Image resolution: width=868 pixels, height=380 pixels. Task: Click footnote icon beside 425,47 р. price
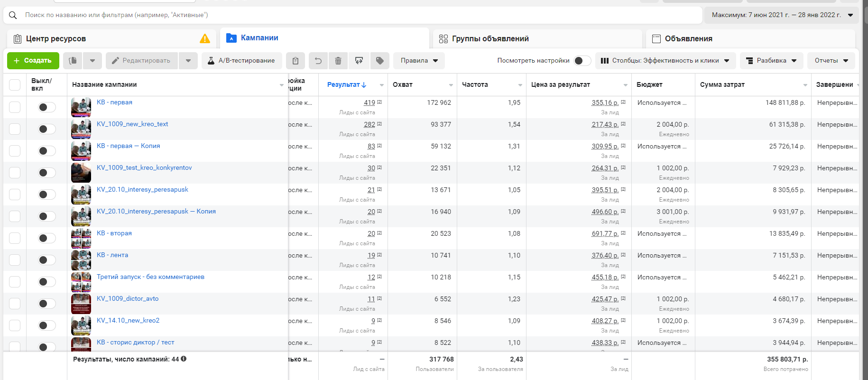click(623, 298)
